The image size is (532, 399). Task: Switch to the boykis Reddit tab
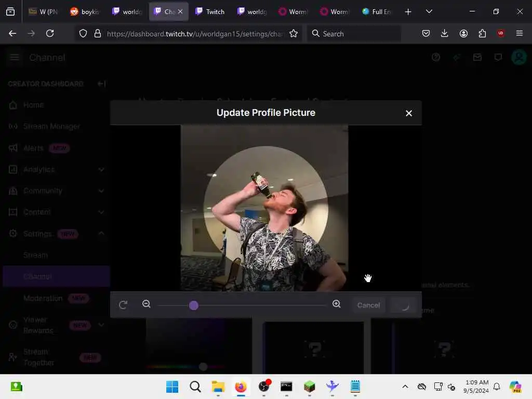pos(85,11)
